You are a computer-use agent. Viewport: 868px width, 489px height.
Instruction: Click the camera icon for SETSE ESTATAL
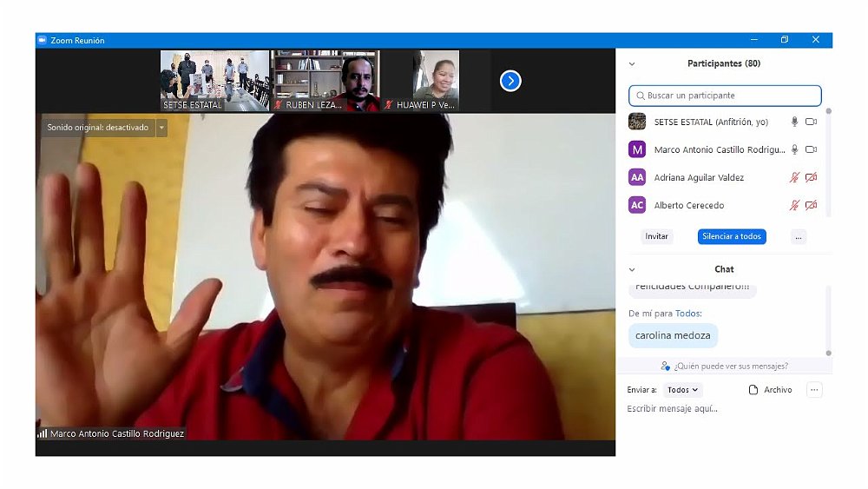tap(811, 122)
